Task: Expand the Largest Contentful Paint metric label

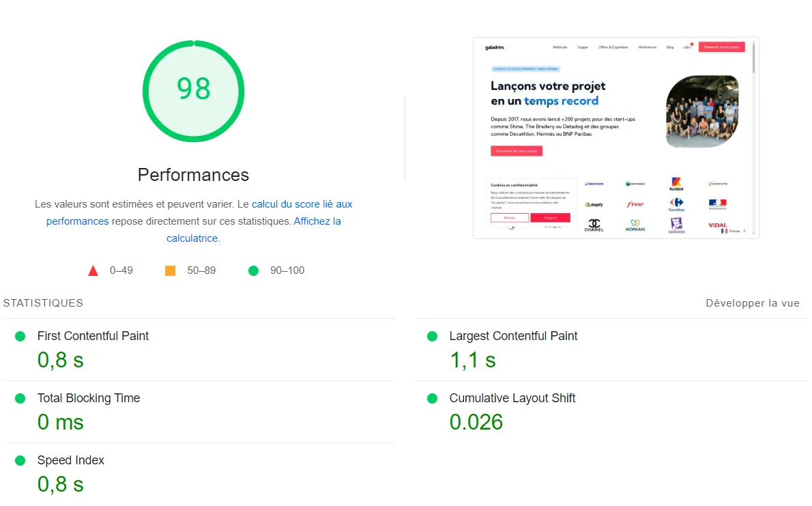Action: coord(513,336)
